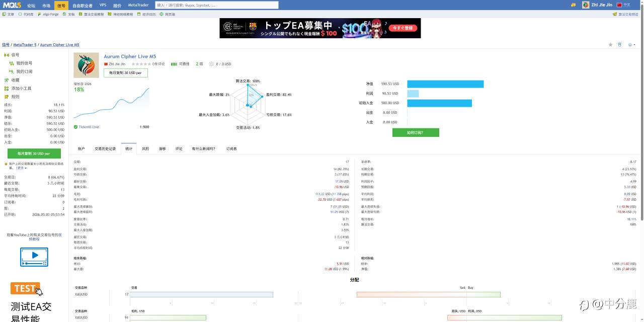Open 算法交易教程 shortcut
Viewport: 644px width, 322px height.
[x=92, y=15]
